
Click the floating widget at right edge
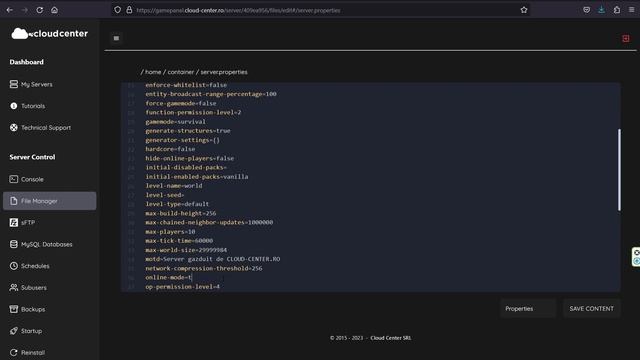pos(636,257)
